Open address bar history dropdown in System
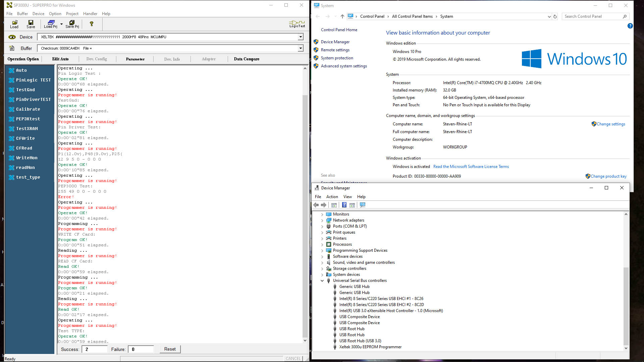 coord(549,16)
